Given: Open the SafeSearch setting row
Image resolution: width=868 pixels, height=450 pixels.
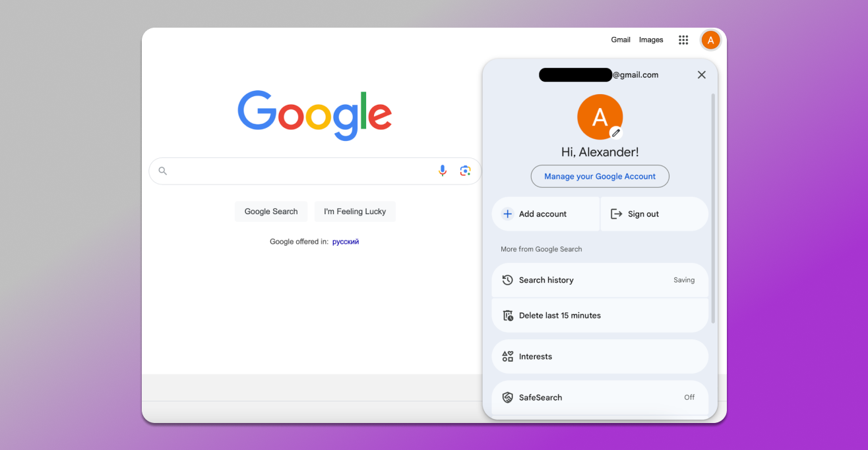Looking at the screenshot, I should pyautogui.click(x=600, y=397).
